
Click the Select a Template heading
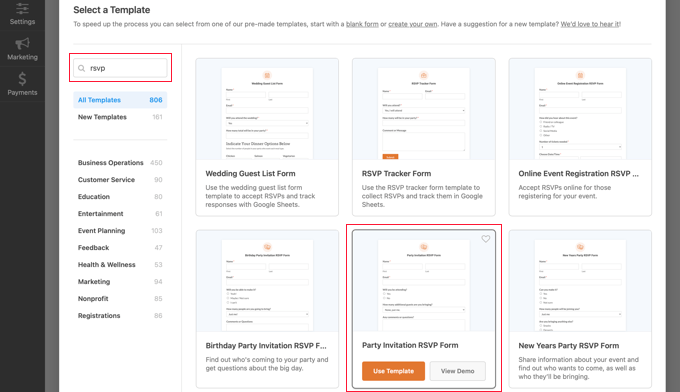click(x=111, y=10)
